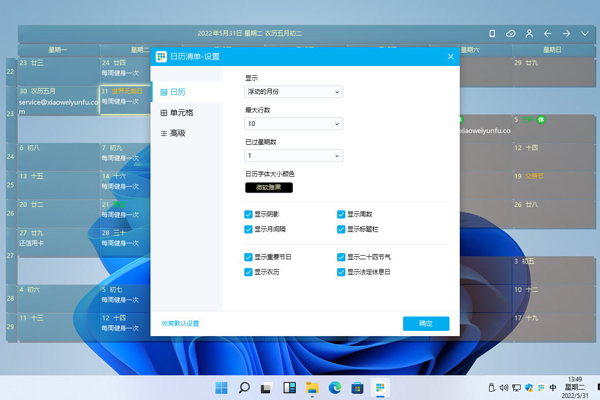Disable the 显示农历 checkbox
The width and height of the screenshot is (600, 400).
point(249,271)
